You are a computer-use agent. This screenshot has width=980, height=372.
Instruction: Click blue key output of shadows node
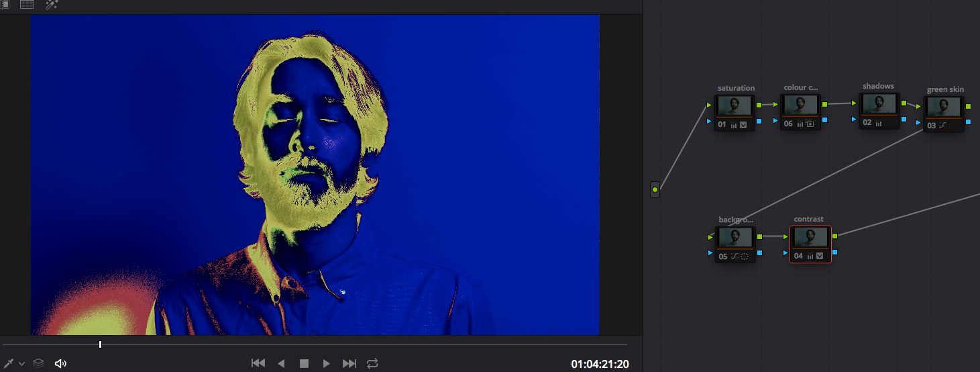point(904,119)
